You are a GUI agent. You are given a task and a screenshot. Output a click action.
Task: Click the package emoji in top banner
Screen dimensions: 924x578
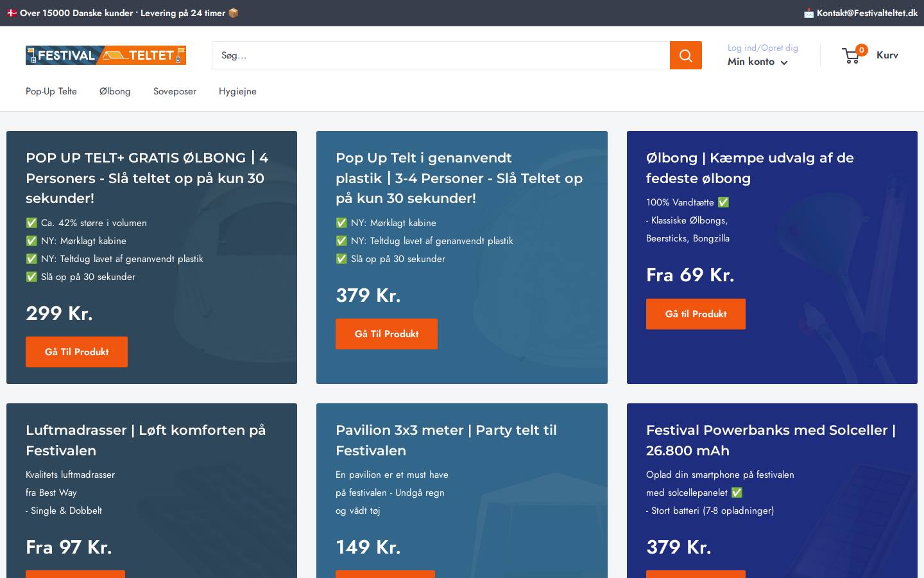[233, 13]
